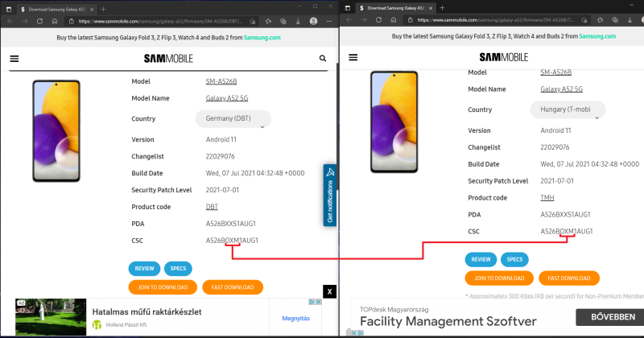Add this page to favorites in right window
Image resolution: width=644 pixels, height=338 pixels.
tap(584, 19)
